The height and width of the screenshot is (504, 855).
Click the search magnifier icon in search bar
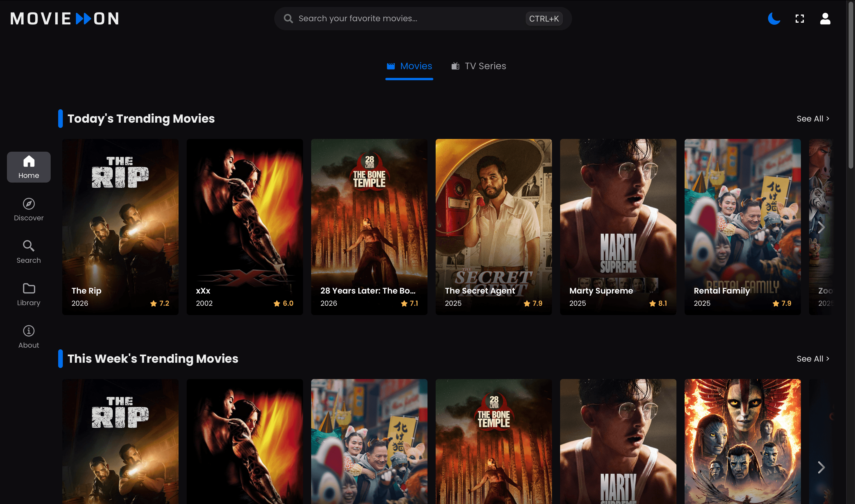click(x=288, y=18)
